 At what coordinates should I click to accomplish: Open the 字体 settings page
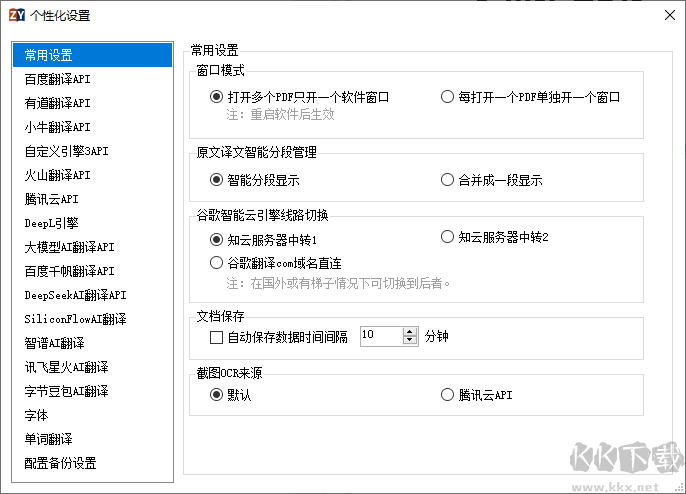click(x=93, y=415)
